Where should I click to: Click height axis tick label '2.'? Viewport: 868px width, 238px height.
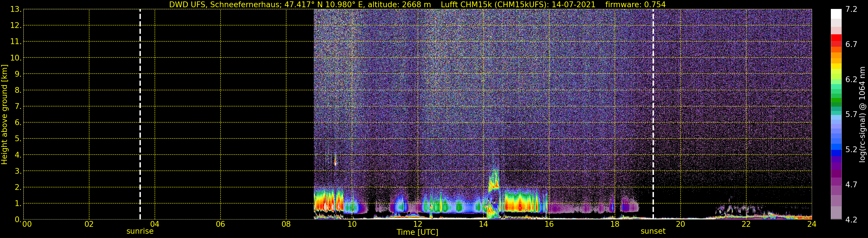[x=18, y=188]
